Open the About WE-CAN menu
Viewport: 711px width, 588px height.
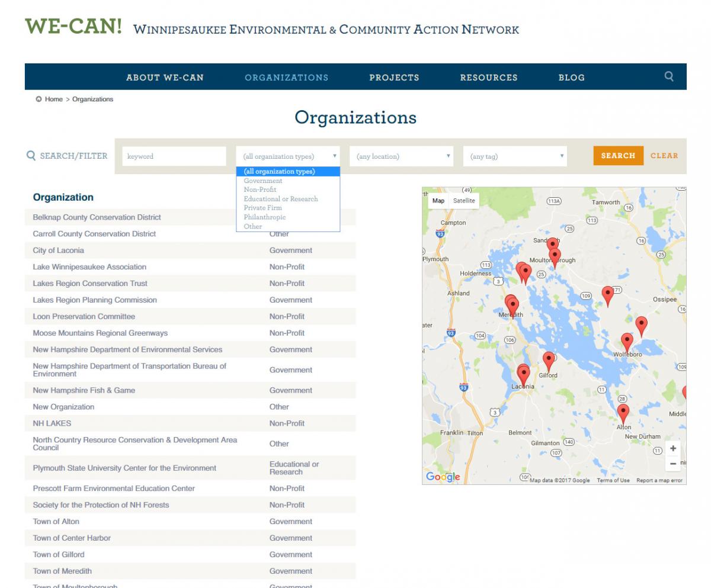click(165, 78)
